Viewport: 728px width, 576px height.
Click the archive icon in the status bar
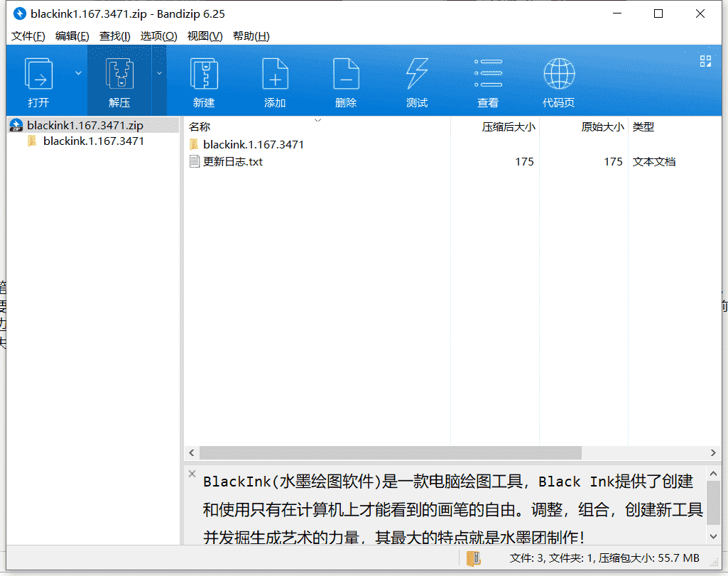pos(473,558)
